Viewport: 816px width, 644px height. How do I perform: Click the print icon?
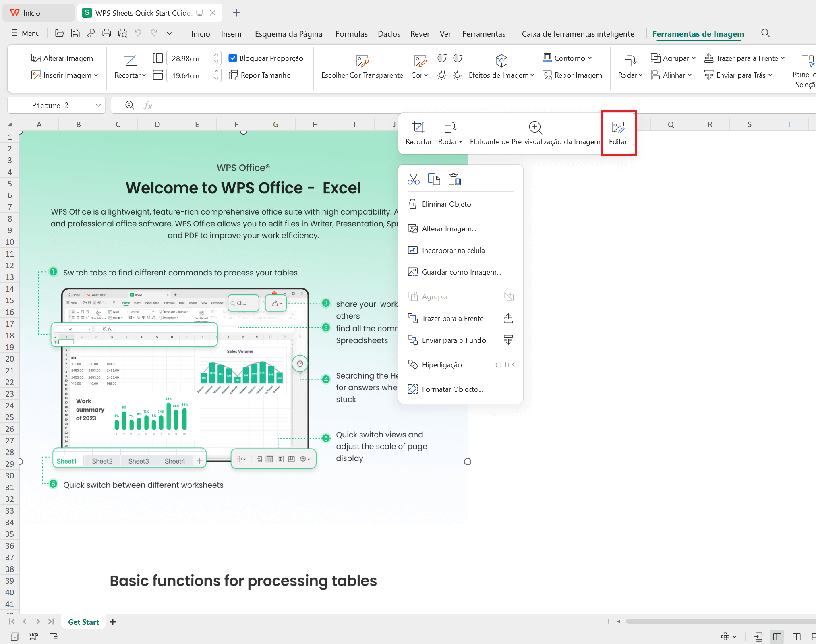pyautogui.click(x=106, y=33)
